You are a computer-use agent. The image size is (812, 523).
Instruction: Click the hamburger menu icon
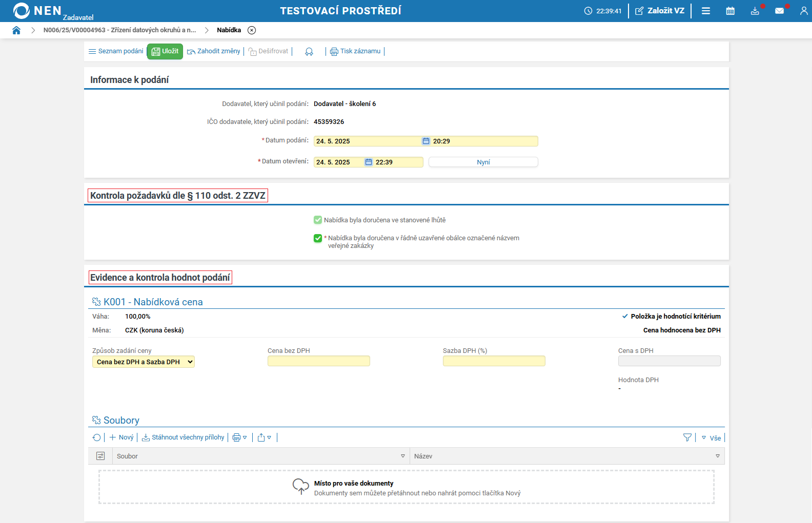pyautogui.click(x=706, y=11)
